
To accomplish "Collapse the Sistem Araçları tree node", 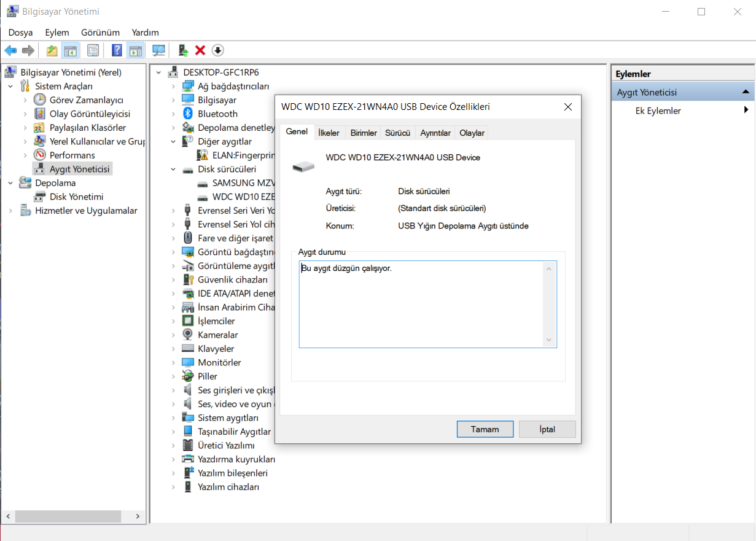I will point(10,86).
